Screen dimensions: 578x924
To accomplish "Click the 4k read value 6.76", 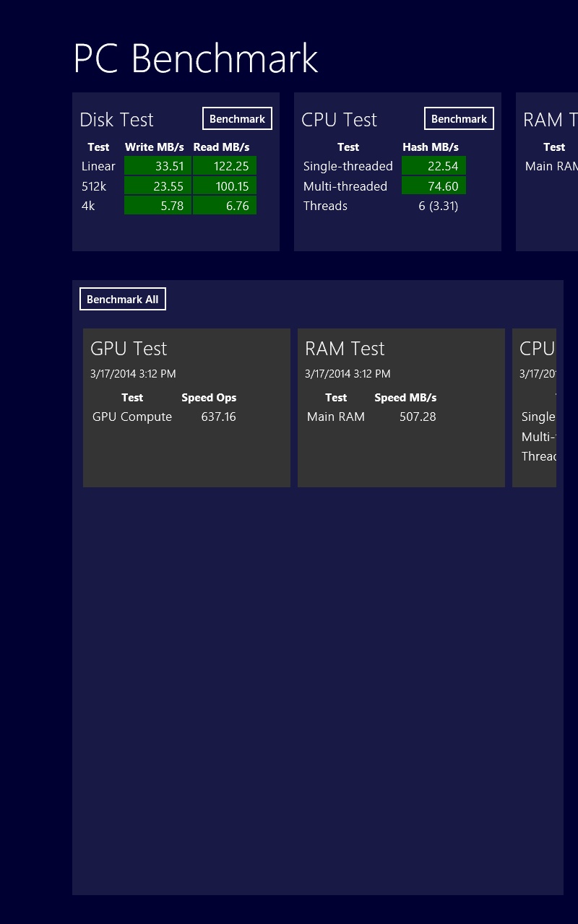I will coord(225,206).
